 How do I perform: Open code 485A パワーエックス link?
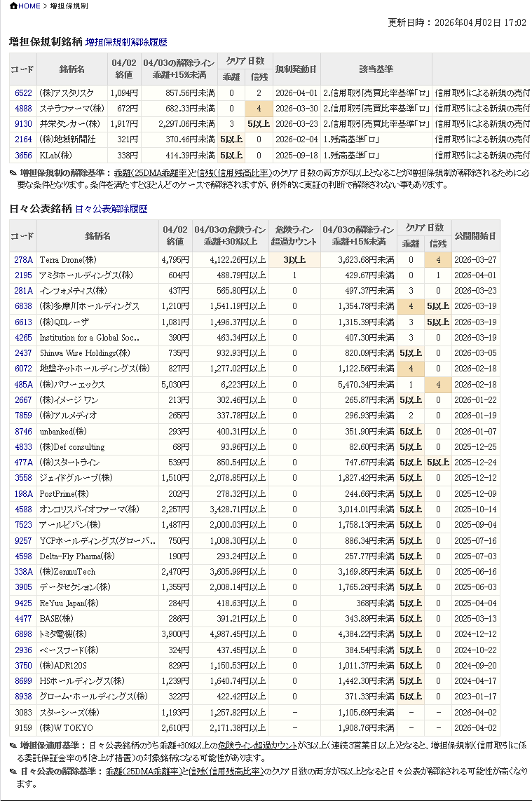pos(23,385)
